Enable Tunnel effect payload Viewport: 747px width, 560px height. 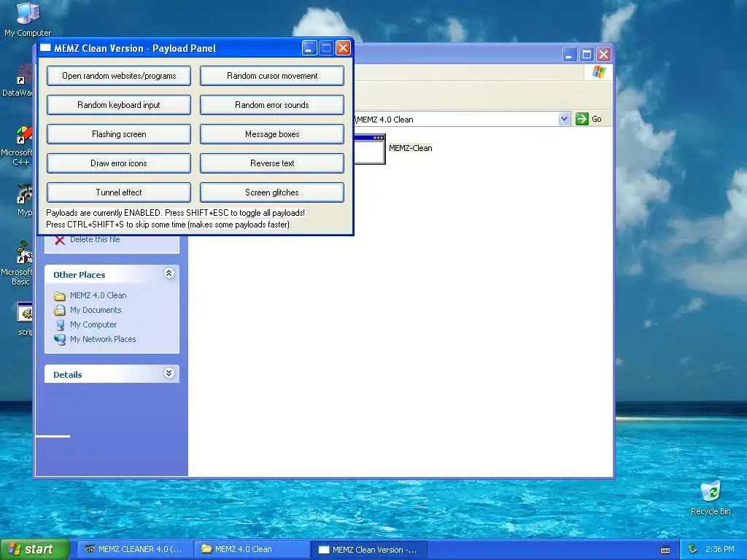(119, 192)
